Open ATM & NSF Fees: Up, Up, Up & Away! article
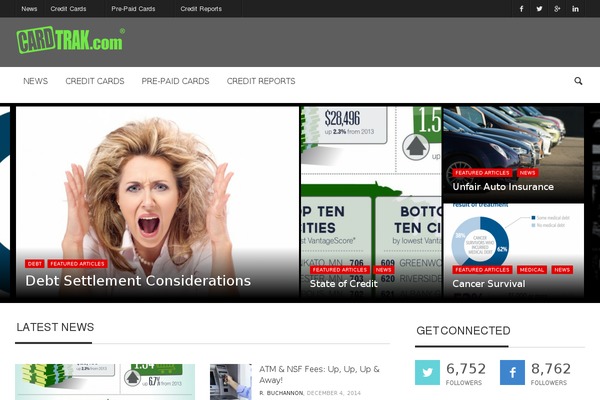 click(x=319, y=374)
